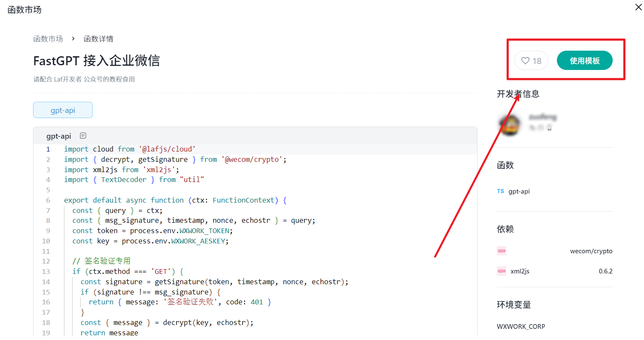Click the subtitle 请配合 Laf开发者 公众号的教程食用
This screenshot has height=340, width=644.
[x=84, y=79]
